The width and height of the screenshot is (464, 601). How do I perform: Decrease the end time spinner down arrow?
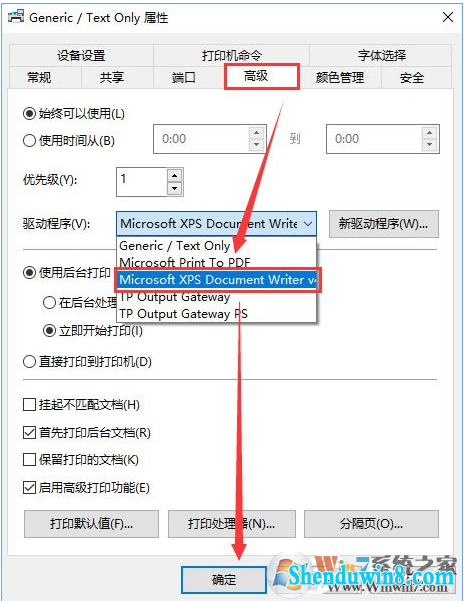(430, 145)
